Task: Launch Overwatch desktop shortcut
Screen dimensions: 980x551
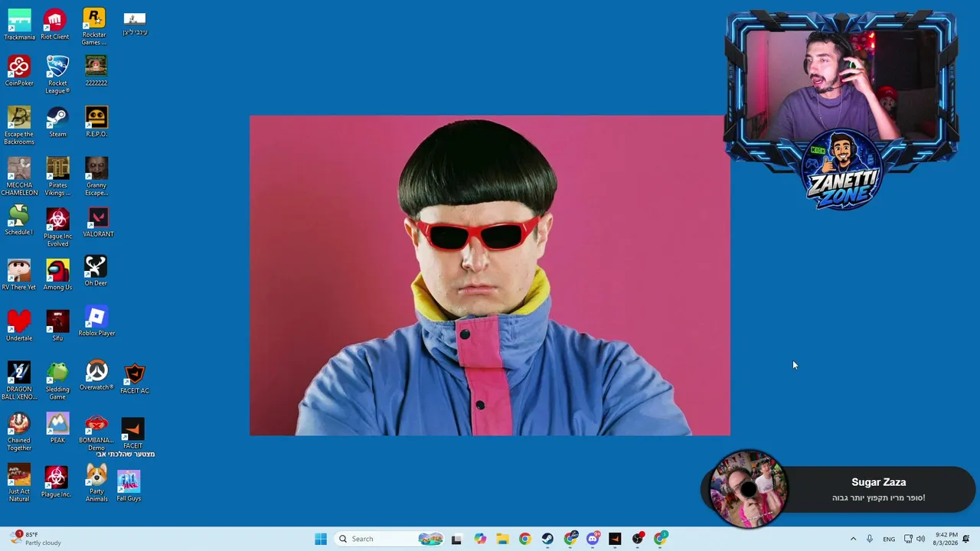Action: (96, 375)
